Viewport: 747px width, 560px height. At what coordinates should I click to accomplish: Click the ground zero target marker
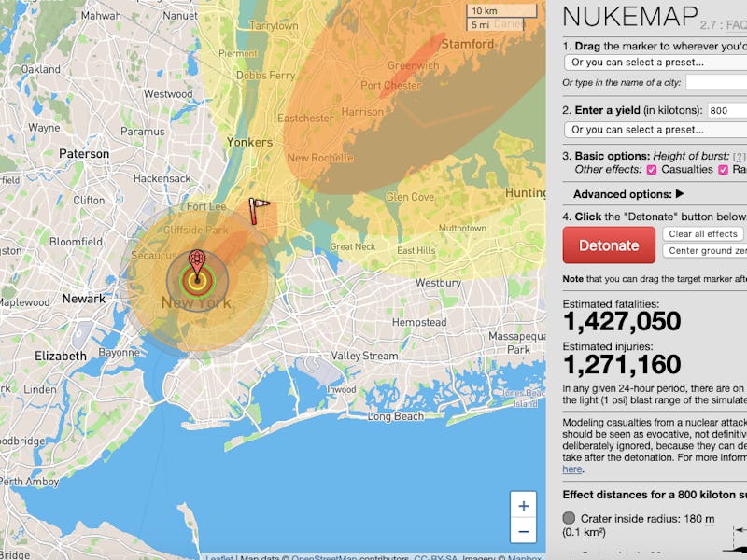coord(196,261)
